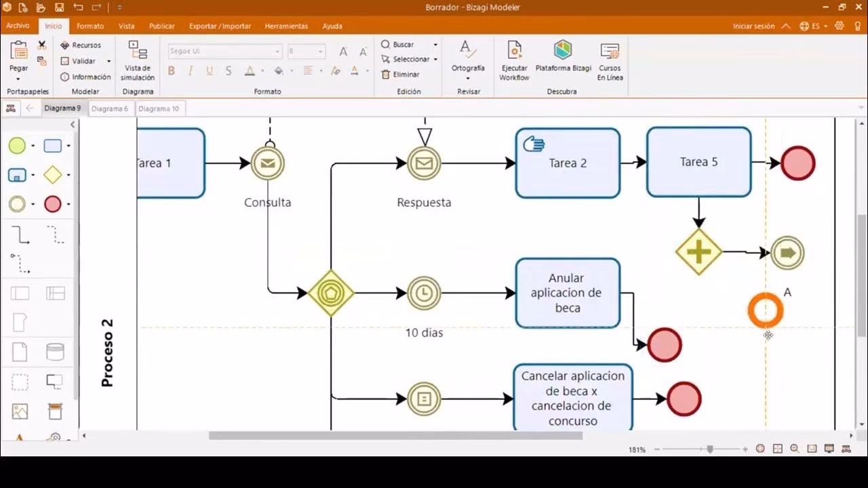
Task: Toggle italic text formatting
Action: click(191, 71)
